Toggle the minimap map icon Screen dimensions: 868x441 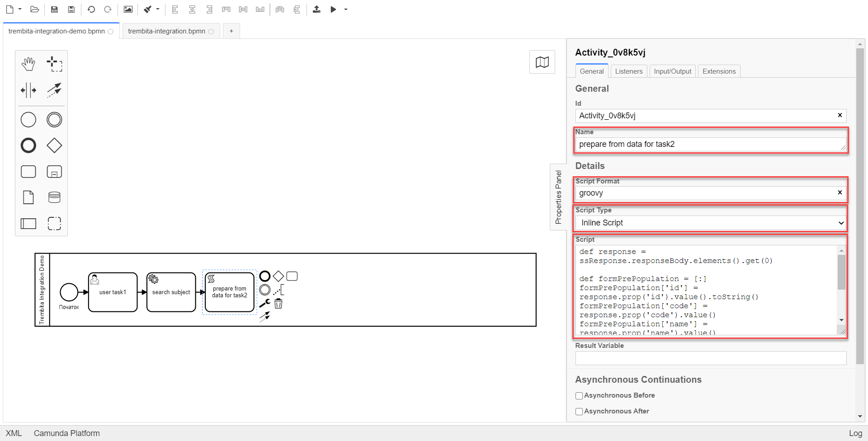coord(542,62)
